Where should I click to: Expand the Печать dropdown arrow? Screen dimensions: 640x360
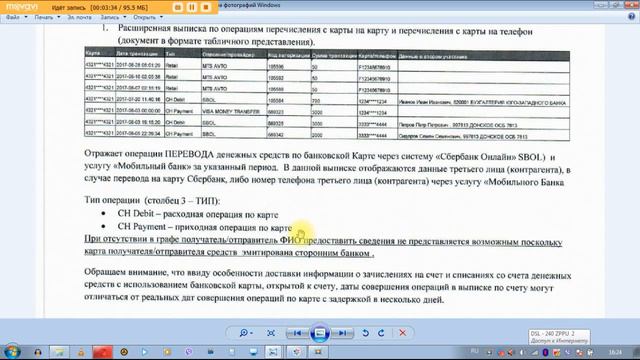coord(59,18)
